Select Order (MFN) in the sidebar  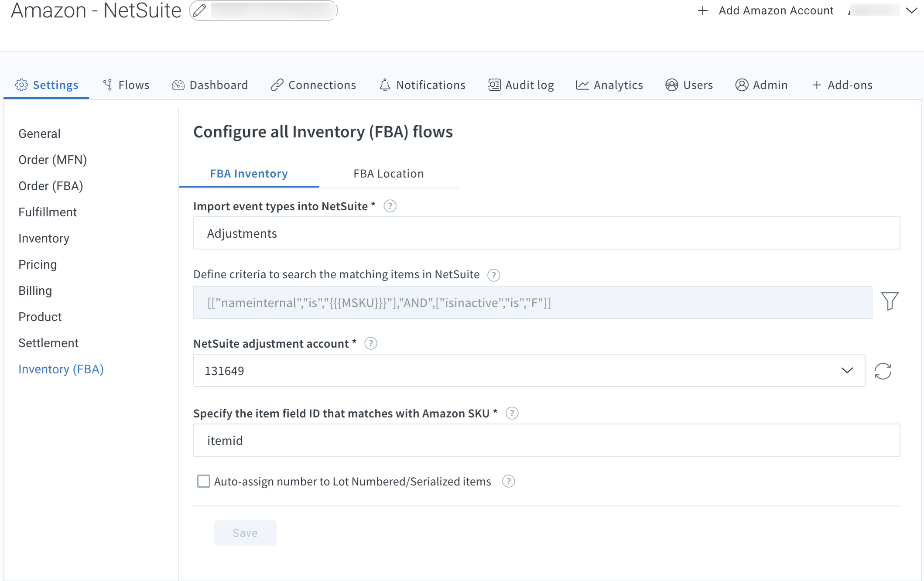point(52,160)
